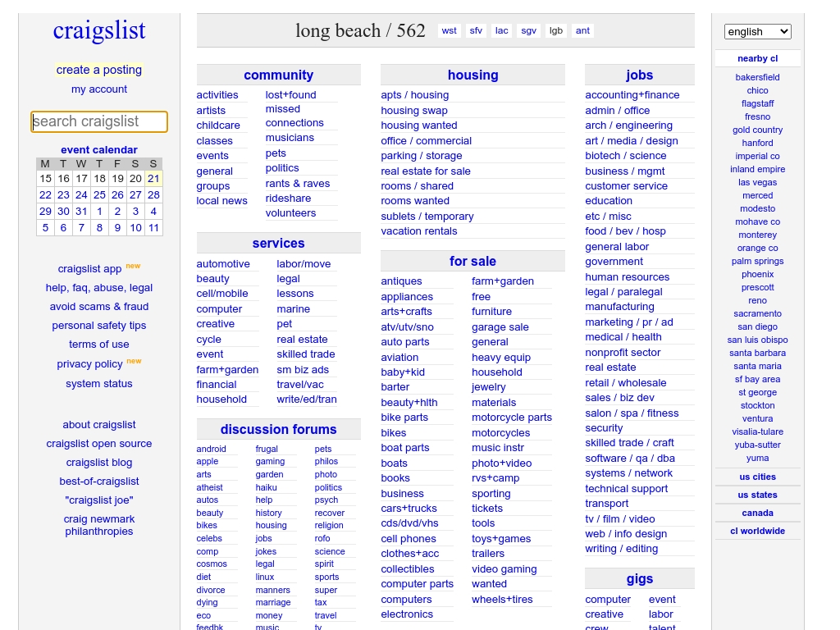The height and width of the screenshot is (630, 840).
Task: Open the event calendar heading link
Action: [99, 150]
